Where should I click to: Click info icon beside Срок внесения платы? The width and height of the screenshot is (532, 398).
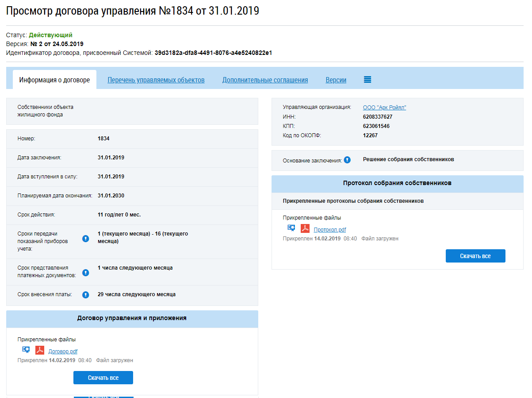[x=86, y=295]
